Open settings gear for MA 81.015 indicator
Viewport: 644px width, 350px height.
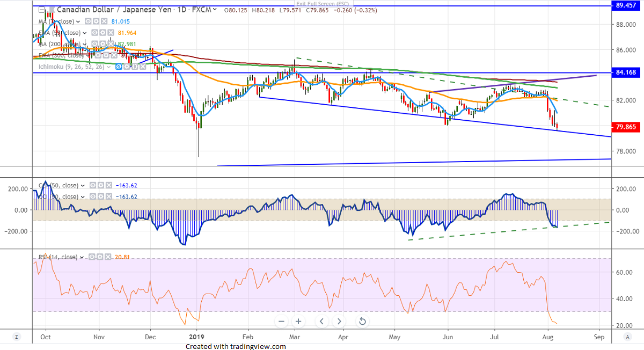tap(96, 21)
